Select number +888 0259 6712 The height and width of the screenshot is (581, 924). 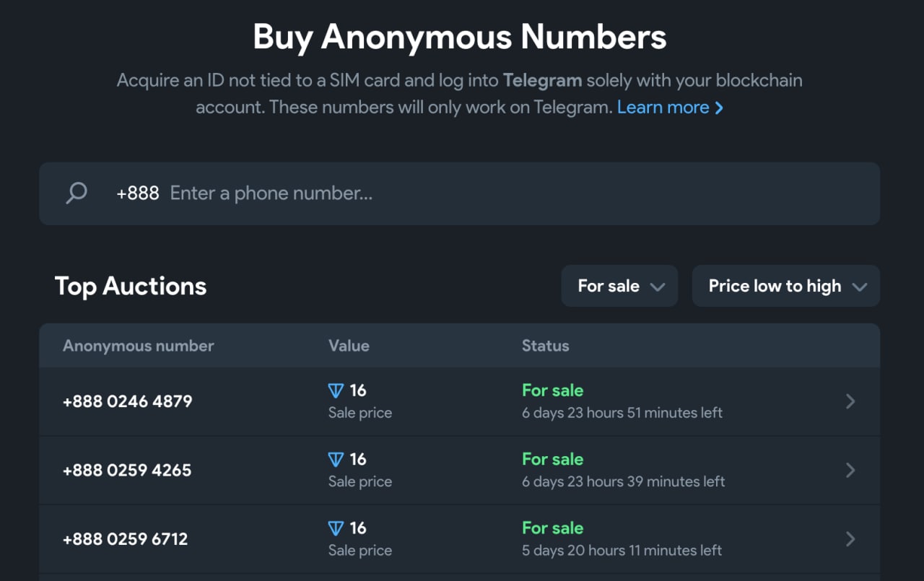coord(126,538)
